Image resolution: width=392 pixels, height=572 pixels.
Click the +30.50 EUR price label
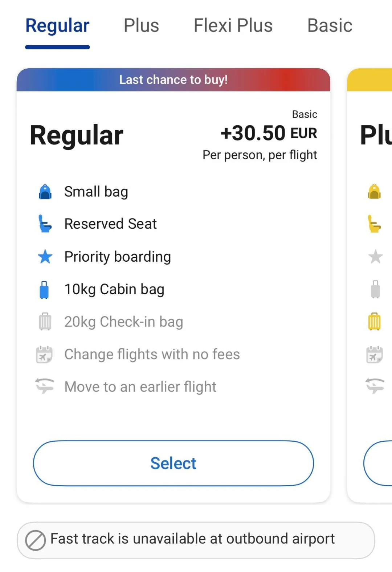(x=269, y=133)
